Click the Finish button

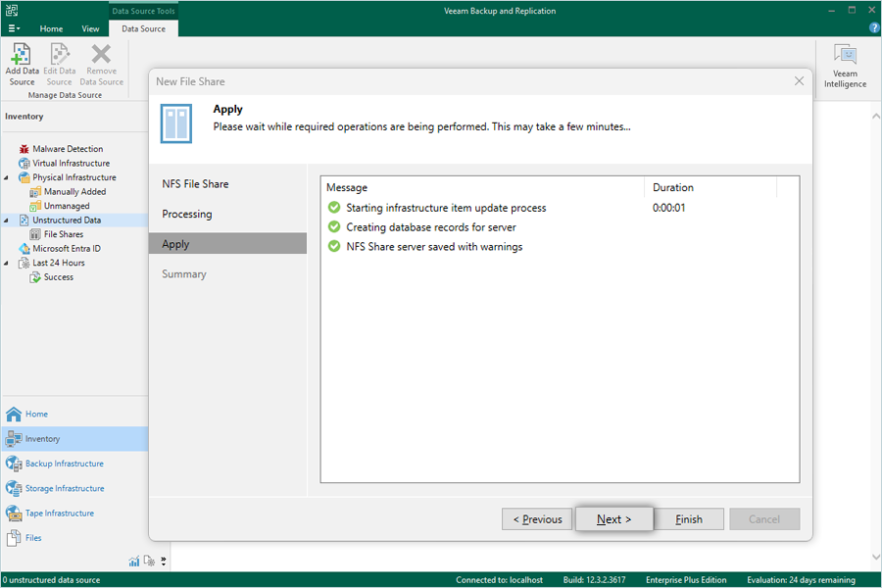click(x=689, y=519)
